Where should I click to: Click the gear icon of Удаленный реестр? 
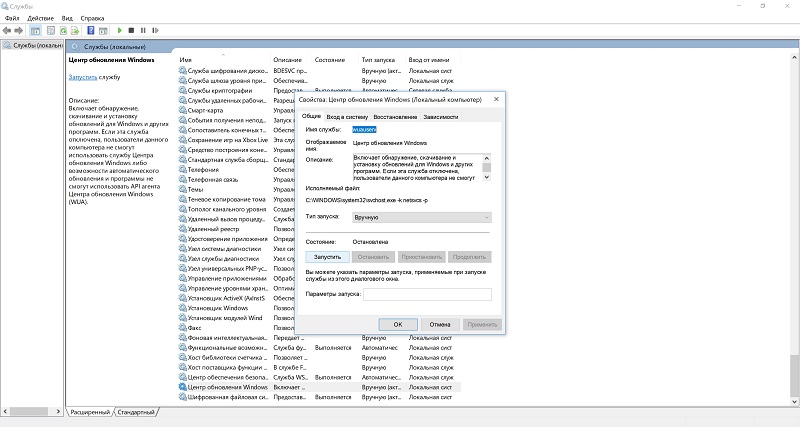click(183, 229)
